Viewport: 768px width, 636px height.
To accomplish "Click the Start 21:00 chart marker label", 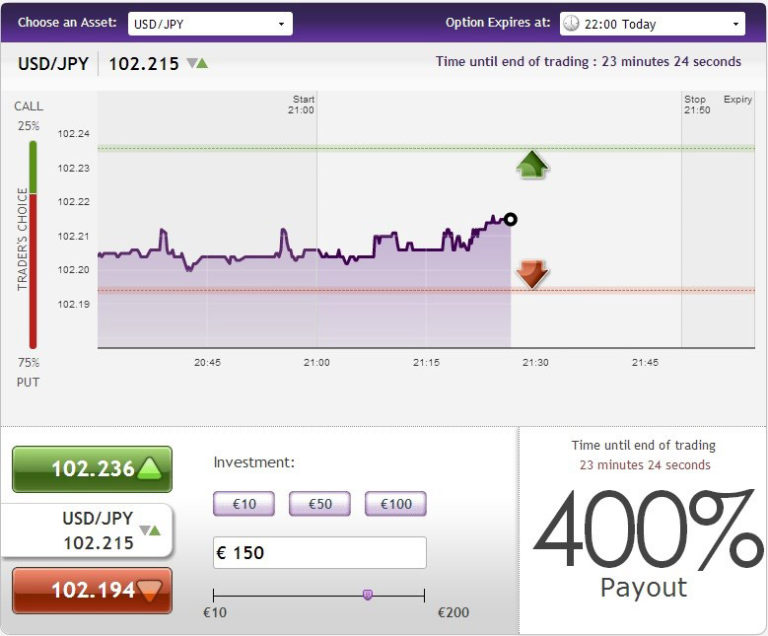I will click(301, 104).
